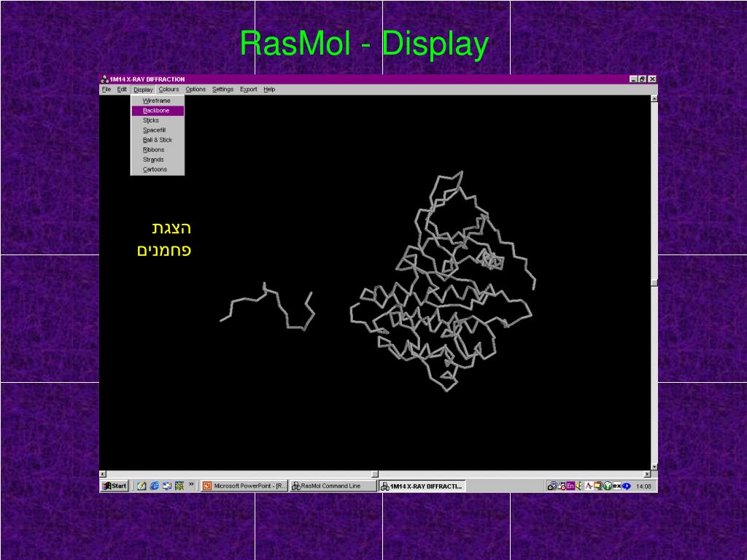Click the vertical scrollbar thumb
Screen dimensions: 747x560
654,283
